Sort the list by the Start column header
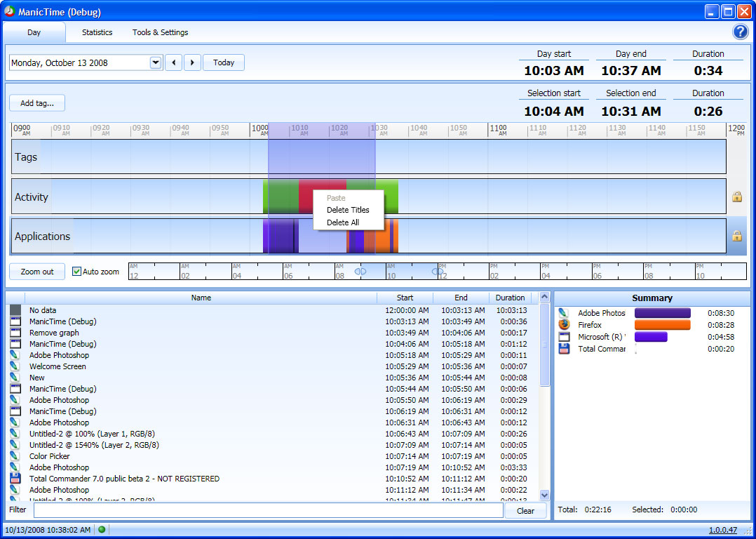Viewport: 756px width, 539px height. (405, 298)
